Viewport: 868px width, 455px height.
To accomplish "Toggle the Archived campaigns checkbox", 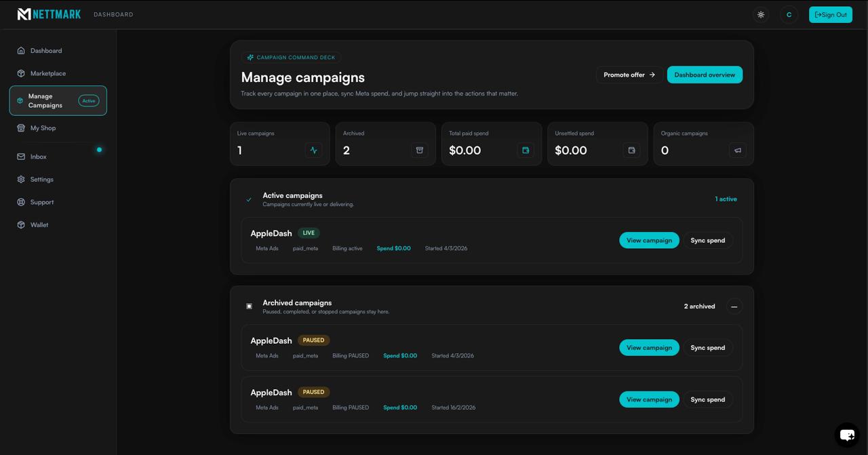I will point(249,306).
